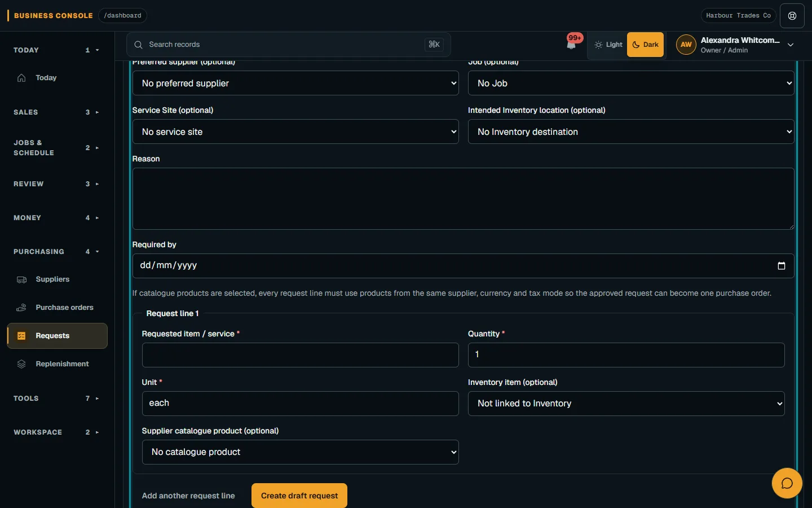Click the ⌘K shortcut badge

(434, 45)
